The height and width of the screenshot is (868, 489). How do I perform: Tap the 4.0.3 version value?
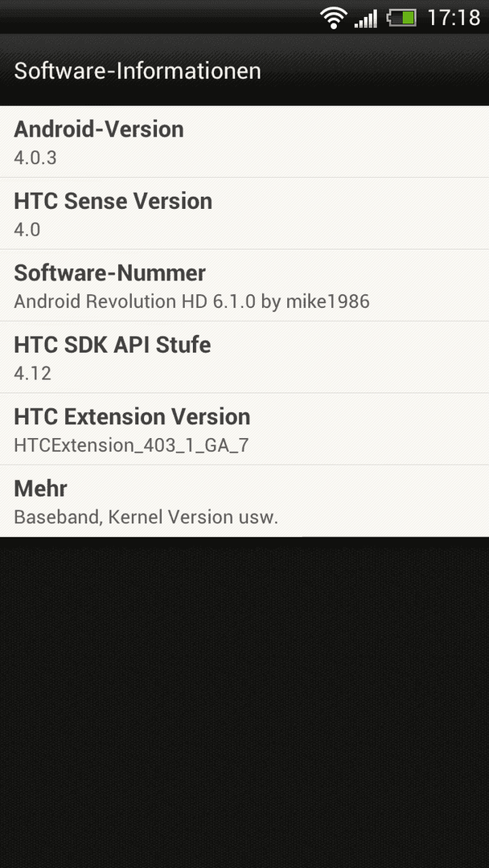(35, 158)
